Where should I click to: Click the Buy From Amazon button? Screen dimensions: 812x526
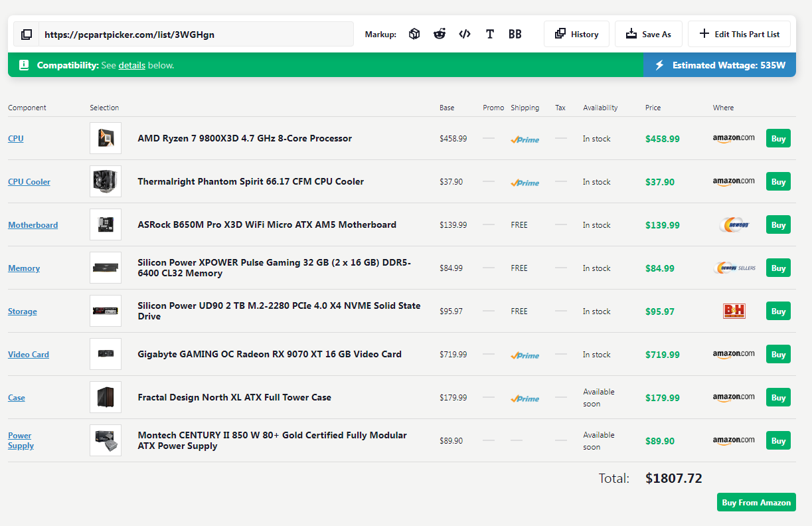click(756, 502)
